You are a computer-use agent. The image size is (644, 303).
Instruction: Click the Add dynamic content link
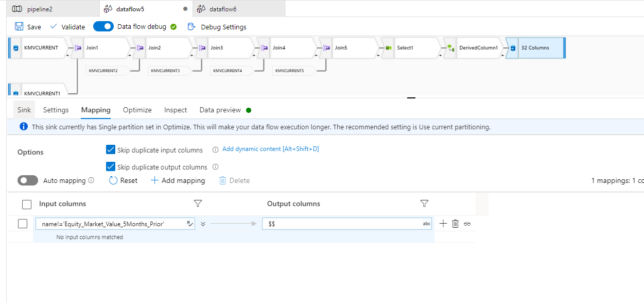(270, 149)
